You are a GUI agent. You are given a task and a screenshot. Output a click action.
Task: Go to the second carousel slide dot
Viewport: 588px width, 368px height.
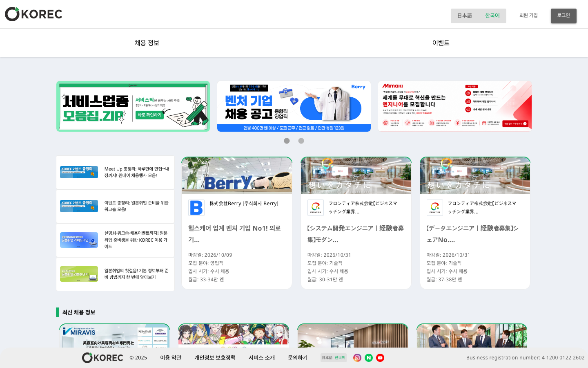pos(301,141)
